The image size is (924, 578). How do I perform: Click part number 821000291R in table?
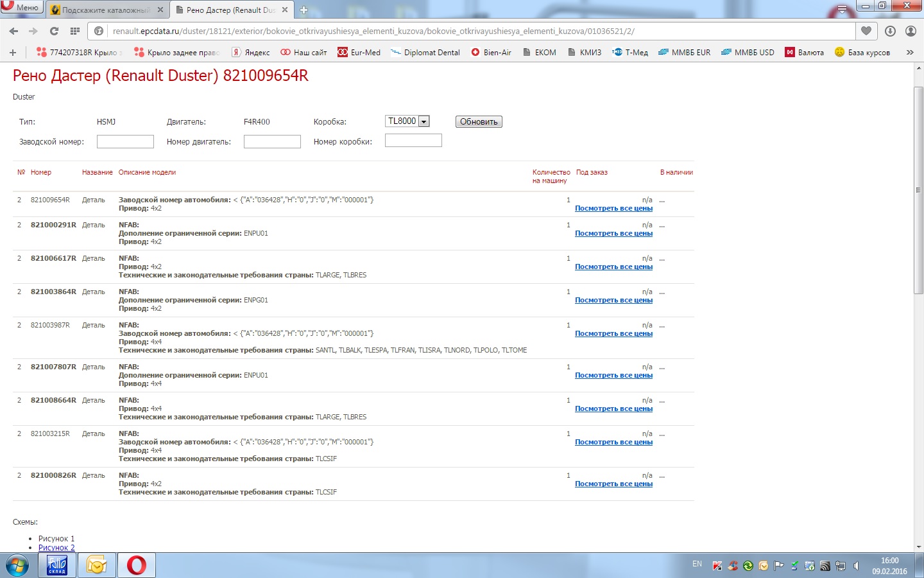point(53,225)
